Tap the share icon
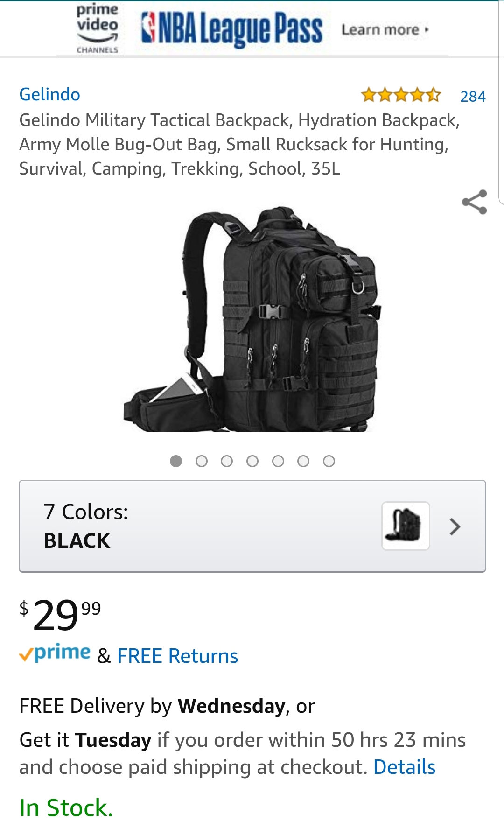The height and width of the screenshot is (828, 504). 474,202
